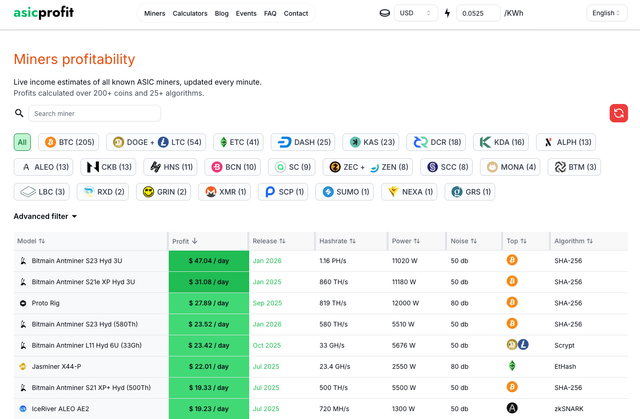Filter miners by DASH (25)
Viewport: 640px width, 419px height.
tap(303, 142)
